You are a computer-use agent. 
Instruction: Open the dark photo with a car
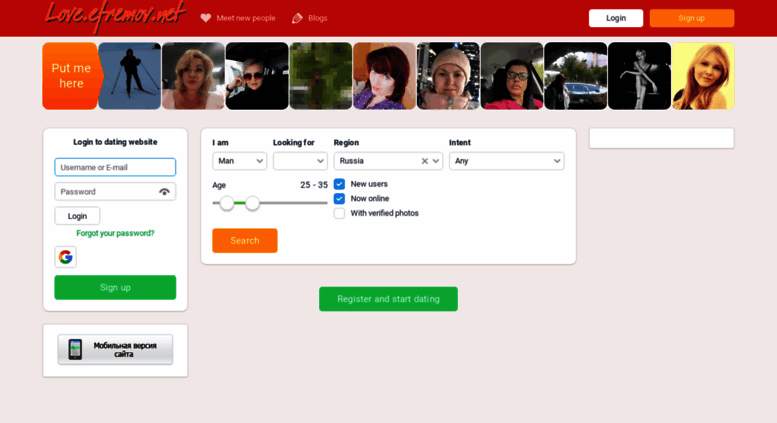click(575, 76)
